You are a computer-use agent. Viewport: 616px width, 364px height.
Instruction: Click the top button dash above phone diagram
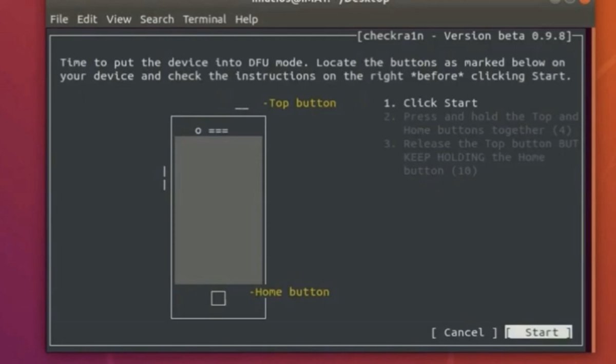(x=242, y=108)
